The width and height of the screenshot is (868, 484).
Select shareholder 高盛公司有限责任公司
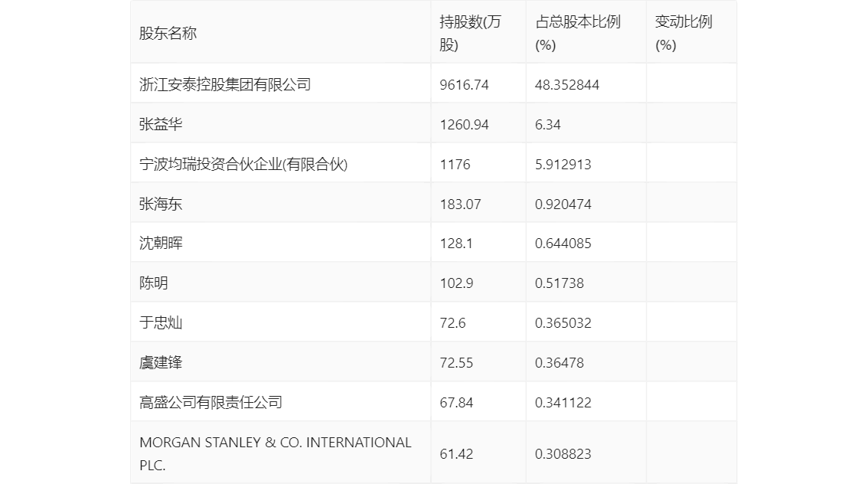[210, 403]
